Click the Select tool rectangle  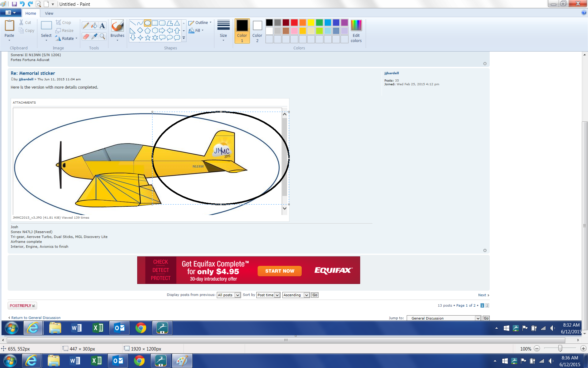tap(46, 25)
